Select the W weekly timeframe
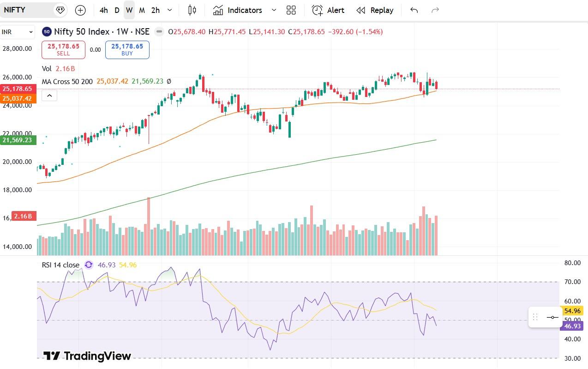Screen dimensions: 588x369 tap(129, 10)
